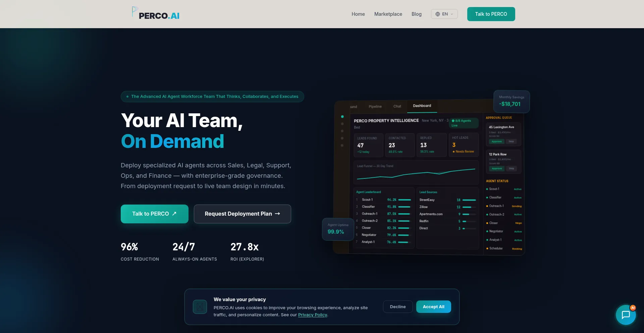The width and height of the screenshot is (644, 333).
Task: Click the cookie icon in privacy banner
Action: 200,307
